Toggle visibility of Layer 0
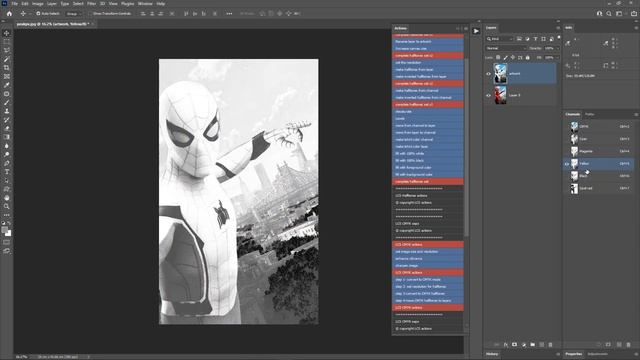640x360 pixels. pyautogui.click(x=488, y=95)
